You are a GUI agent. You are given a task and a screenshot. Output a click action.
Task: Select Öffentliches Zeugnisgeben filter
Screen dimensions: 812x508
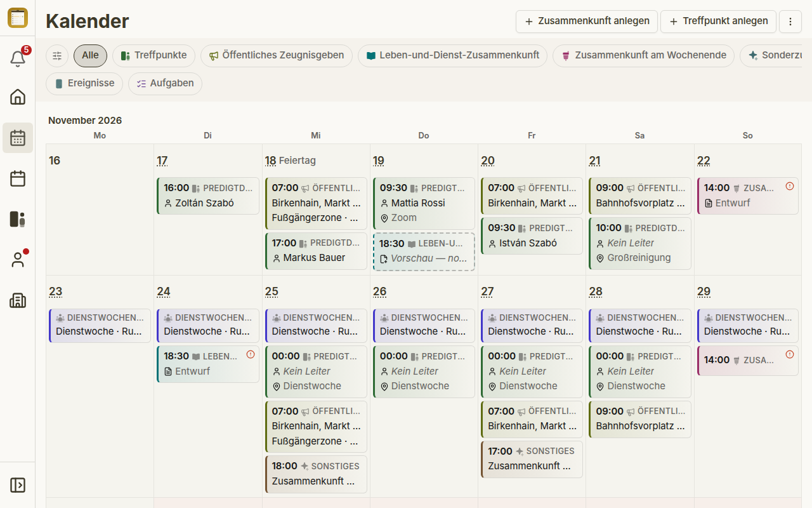(x=277, y=56)
